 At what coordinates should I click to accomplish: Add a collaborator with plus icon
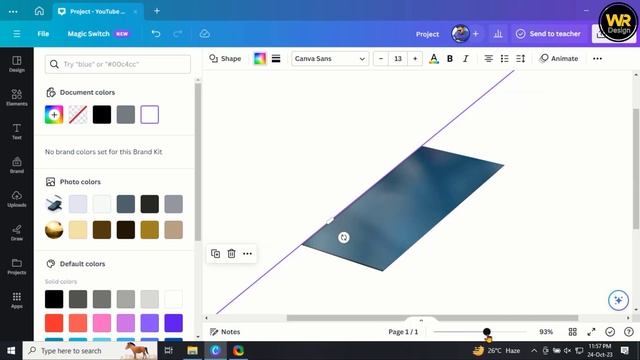(x=476, y=34)
